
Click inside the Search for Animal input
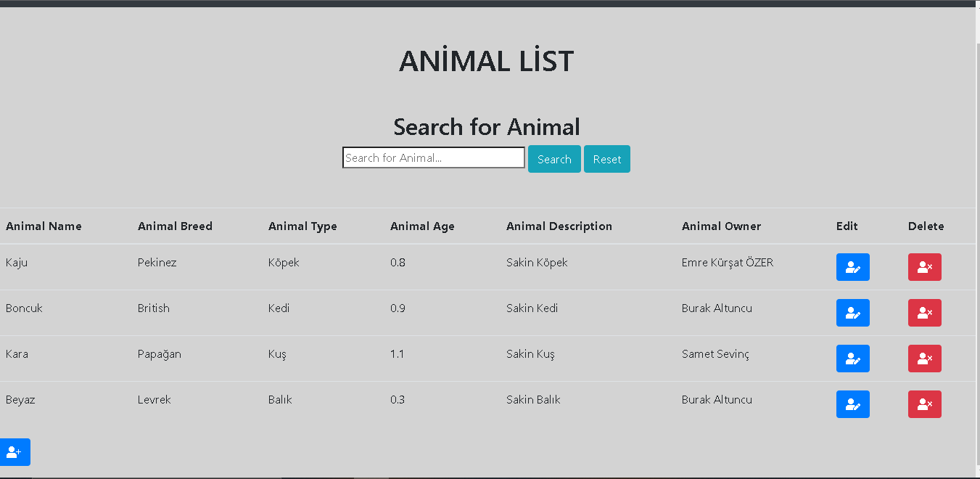pos(433,157)
